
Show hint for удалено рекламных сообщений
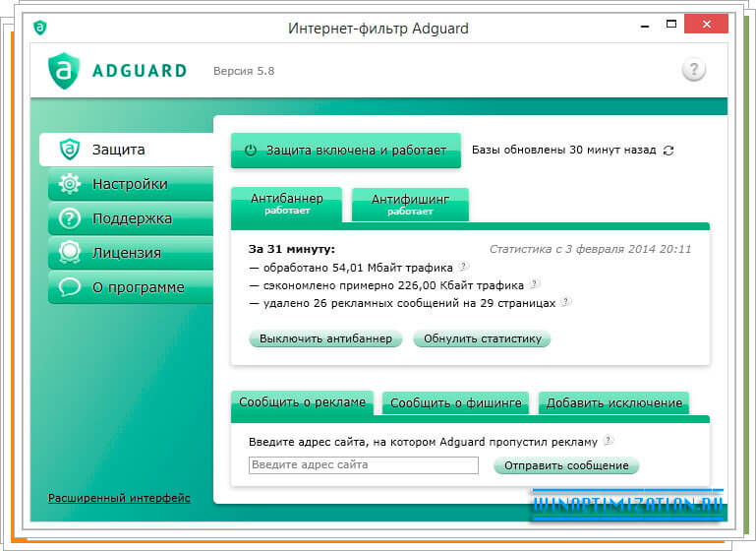566,301
